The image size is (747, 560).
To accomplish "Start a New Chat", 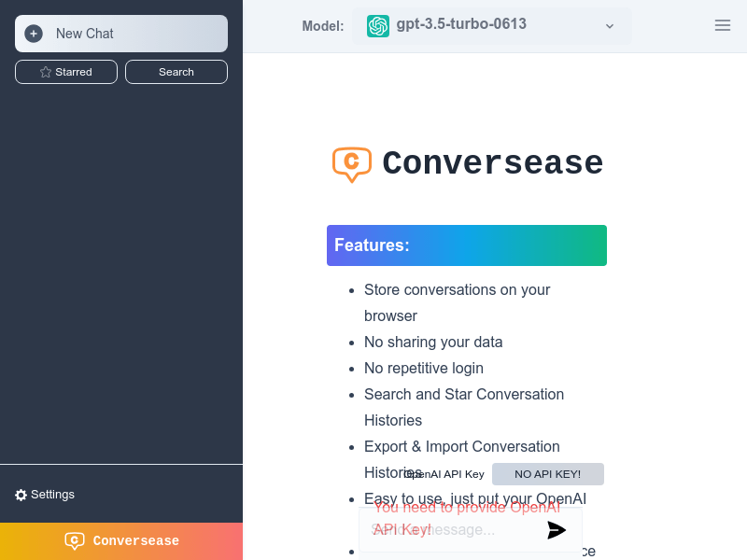I will tap(121, 34).
